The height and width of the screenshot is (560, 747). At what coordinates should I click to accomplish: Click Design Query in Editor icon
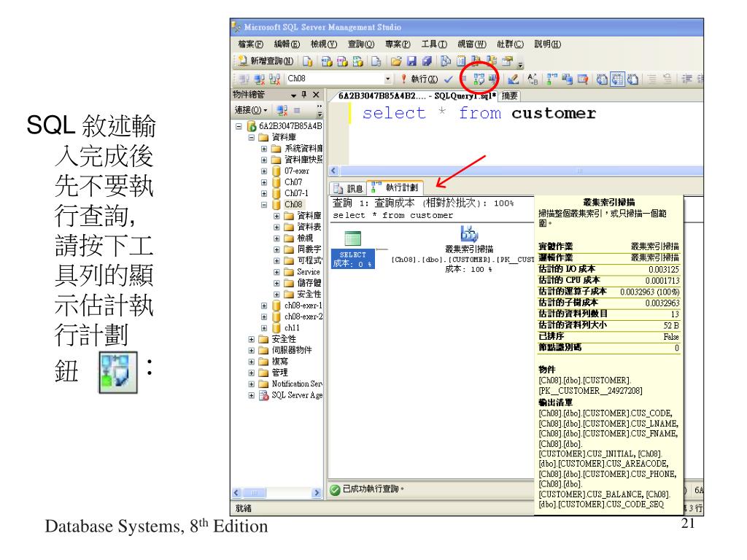pos(513,79)
